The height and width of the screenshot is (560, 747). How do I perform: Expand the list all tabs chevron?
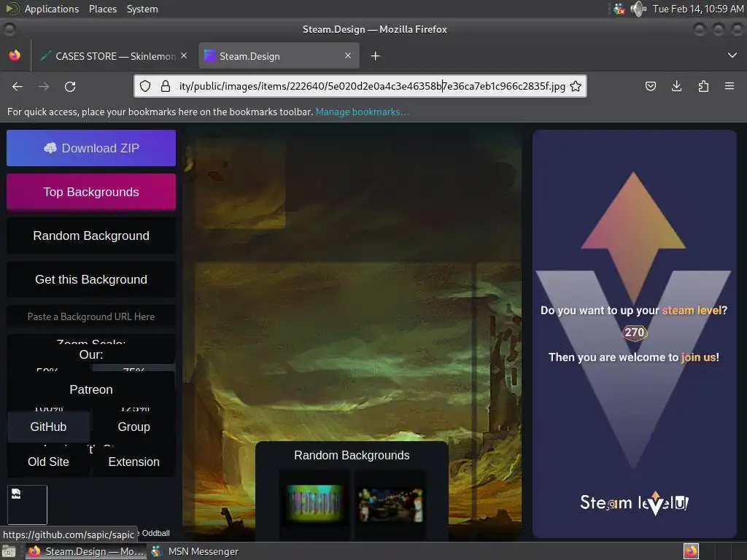(x=732, y=55)
